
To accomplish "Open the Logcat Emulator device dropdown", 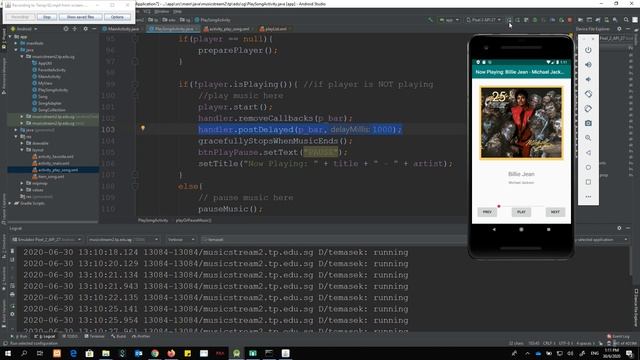I will (x=47, y=240).
